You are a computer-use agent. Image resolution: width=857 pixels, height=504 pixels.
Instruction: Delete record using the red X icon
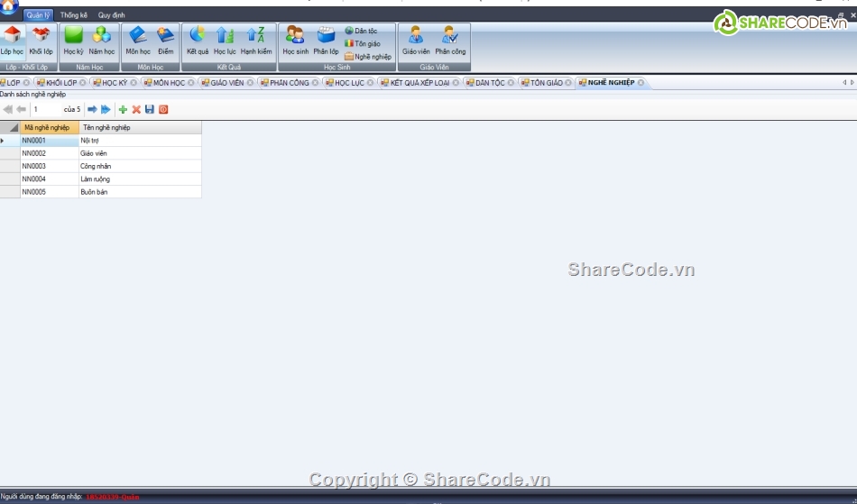[136, 109]
